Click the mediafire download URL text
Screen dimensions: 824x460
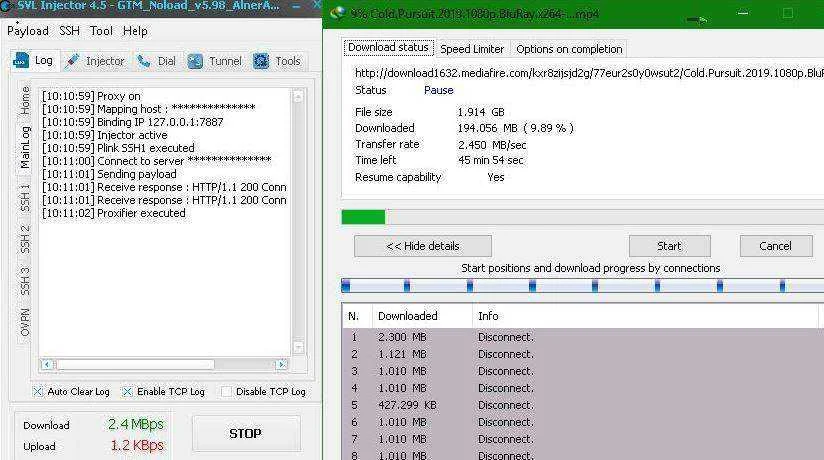(589, 73)
